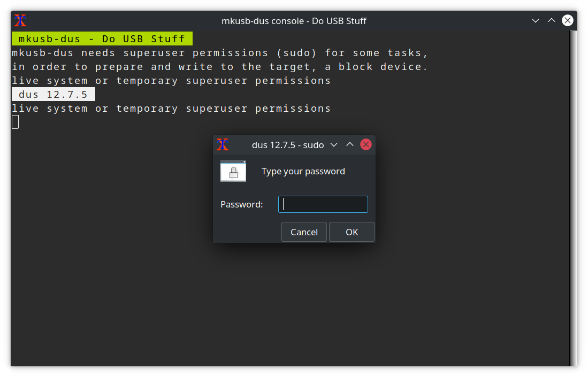Click the "Password:" field label
588x377 pixels.
(242, 204)
